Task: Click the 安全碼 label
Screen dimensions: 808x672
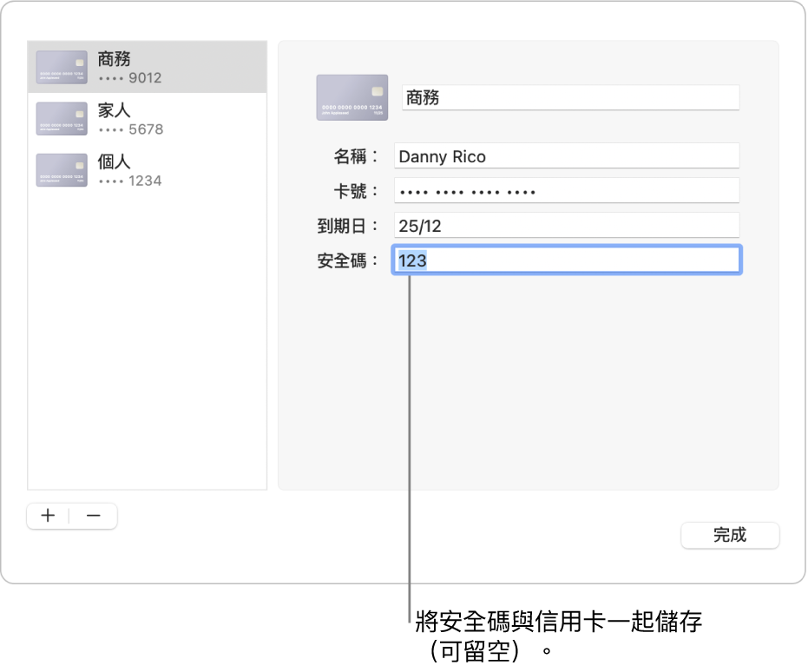Action: pyautogui.click(x=348, y=260)
